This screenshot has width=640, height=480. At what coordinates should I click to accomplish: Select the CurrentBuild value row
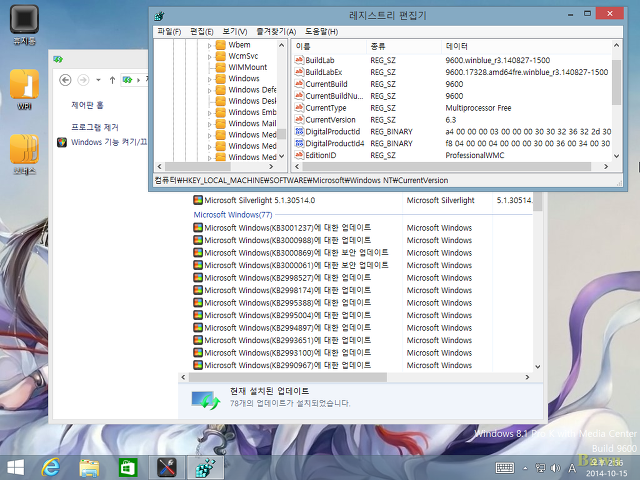point(452,84)
